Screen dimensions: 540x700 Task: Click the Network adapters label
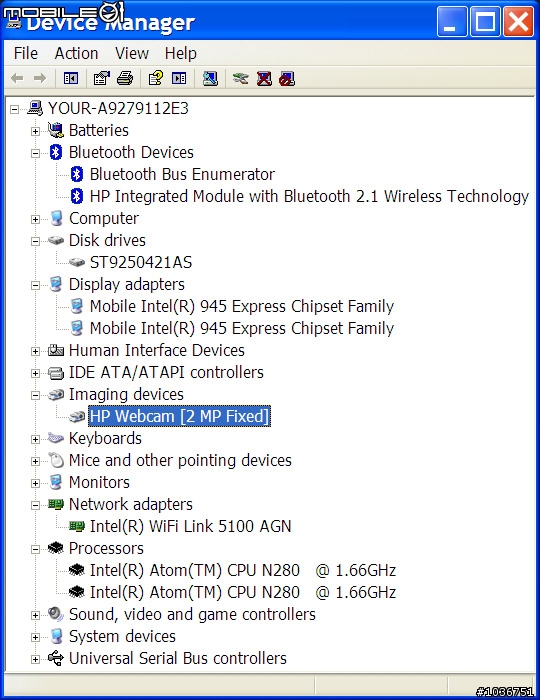(x=130, y=504)
